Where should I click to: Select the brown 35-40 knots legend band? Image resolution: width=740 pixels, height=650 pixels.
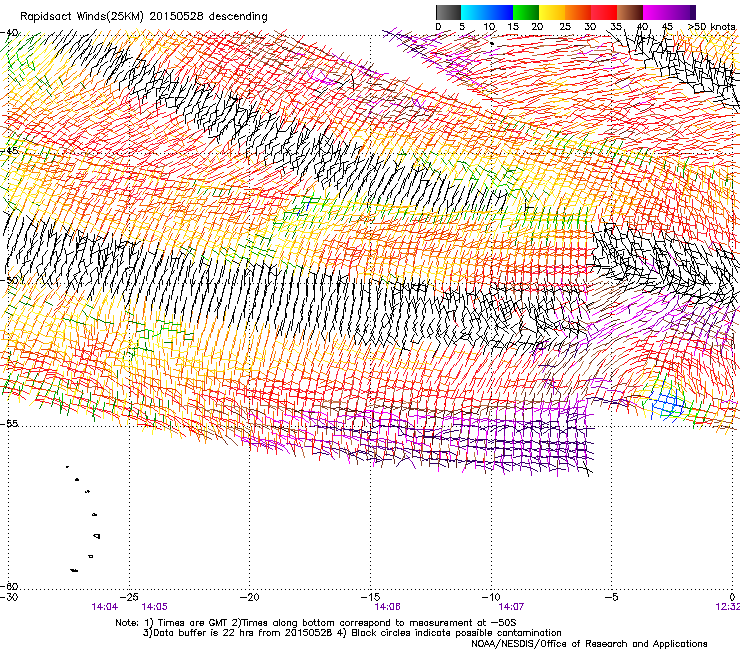[x=630, y=12]
